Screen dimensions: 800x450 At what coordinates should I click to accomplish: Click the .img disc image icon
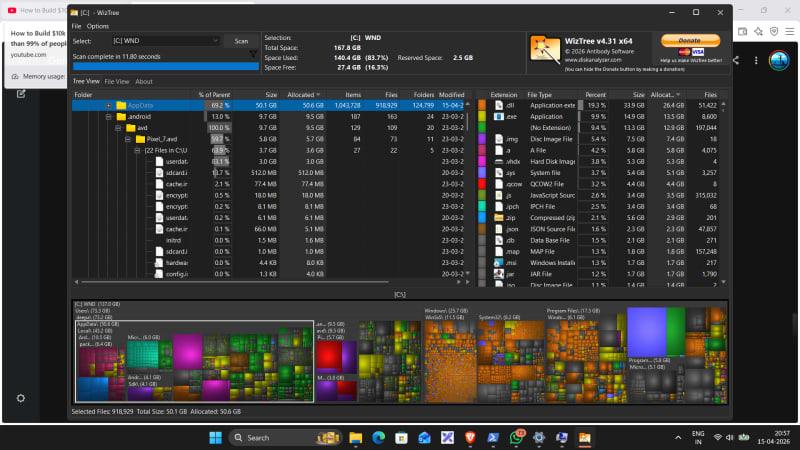pos(498,139)
